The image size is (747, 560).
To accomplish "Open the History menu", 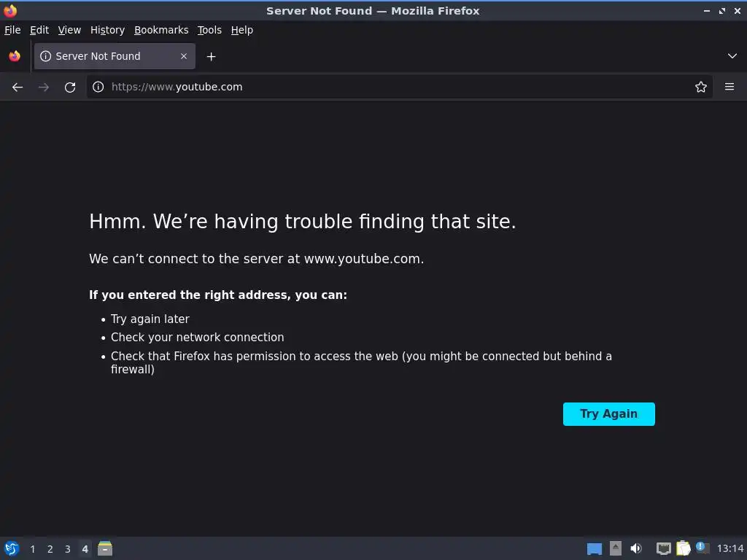I will (108, 30).
